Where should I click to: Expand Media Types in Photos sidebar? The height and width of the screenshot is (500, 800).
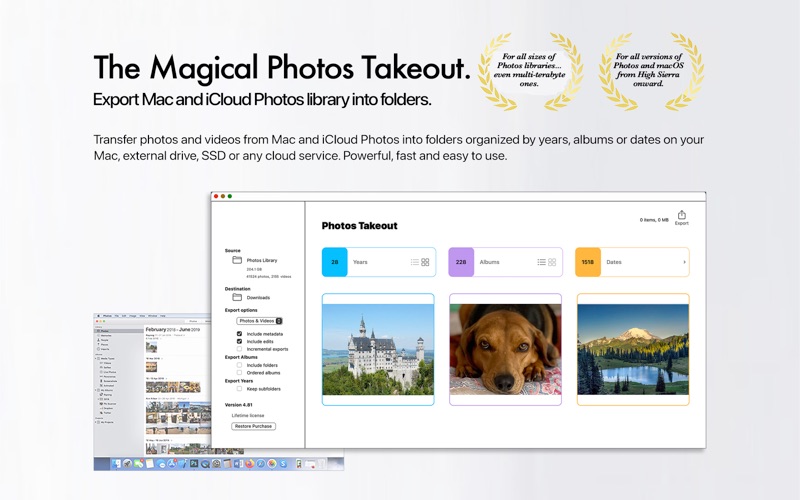click(x=95, y=359)
